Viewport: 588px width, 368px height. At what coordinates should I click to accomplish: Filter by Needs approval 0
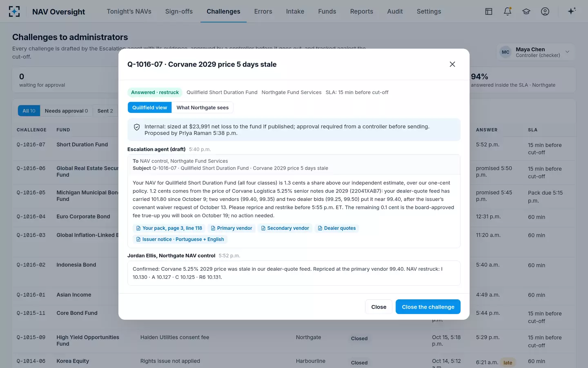(66, 111)
